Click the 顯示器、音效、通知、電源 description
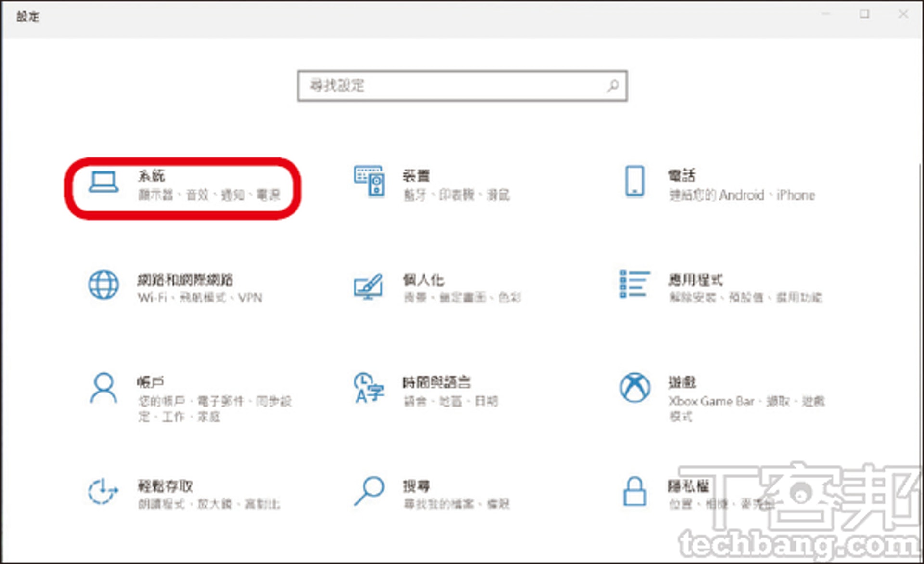Viewport: 924px width, 564px height. [x=209, y=195]
